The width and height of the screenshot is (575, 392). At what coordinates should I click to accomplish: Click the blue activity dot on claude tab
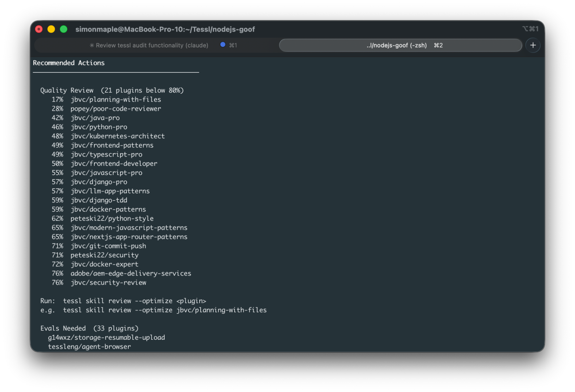223,45
